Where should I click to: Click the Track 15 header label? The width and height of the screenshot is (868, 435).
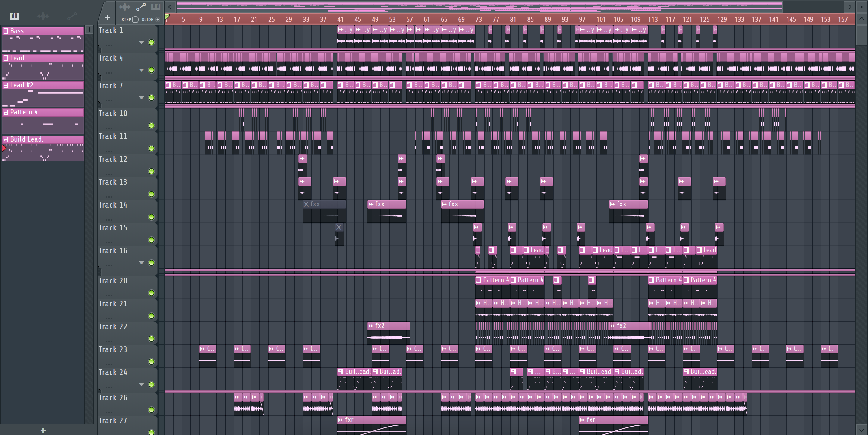click(113, 228)
